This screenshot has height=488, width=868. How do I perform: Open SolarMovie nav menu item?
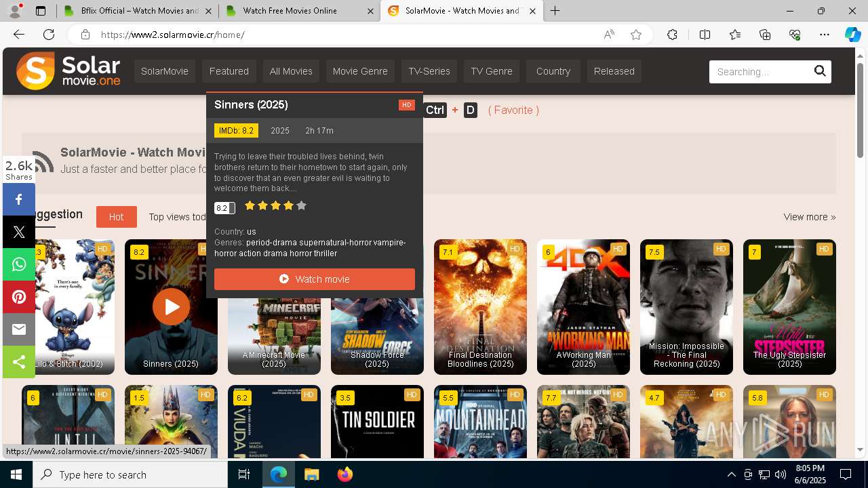pos(165,71)
